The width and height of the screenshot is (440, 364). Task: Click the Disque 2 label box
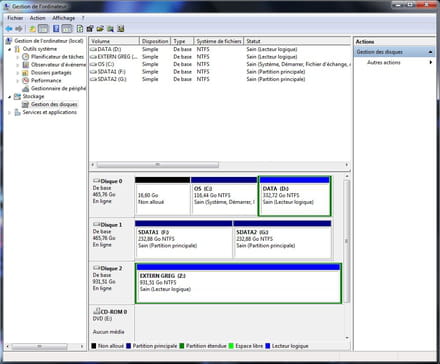point(111,283)
